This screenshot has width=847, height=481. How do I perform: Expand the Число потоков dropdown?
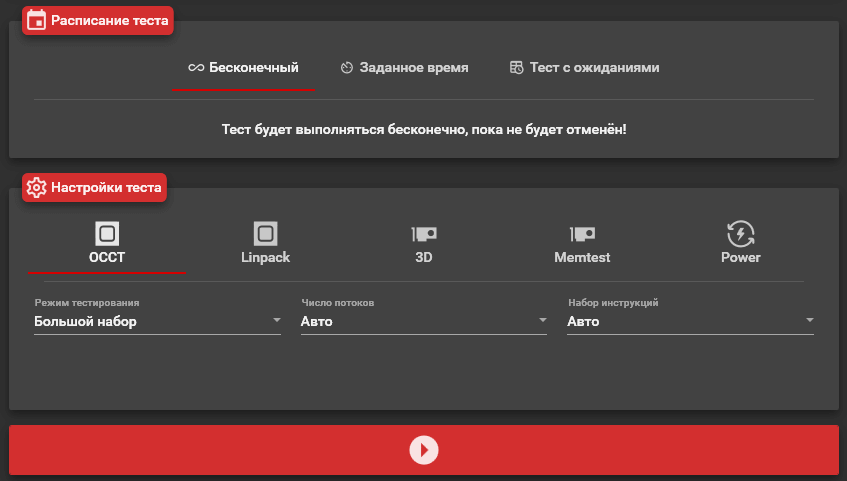542,321
